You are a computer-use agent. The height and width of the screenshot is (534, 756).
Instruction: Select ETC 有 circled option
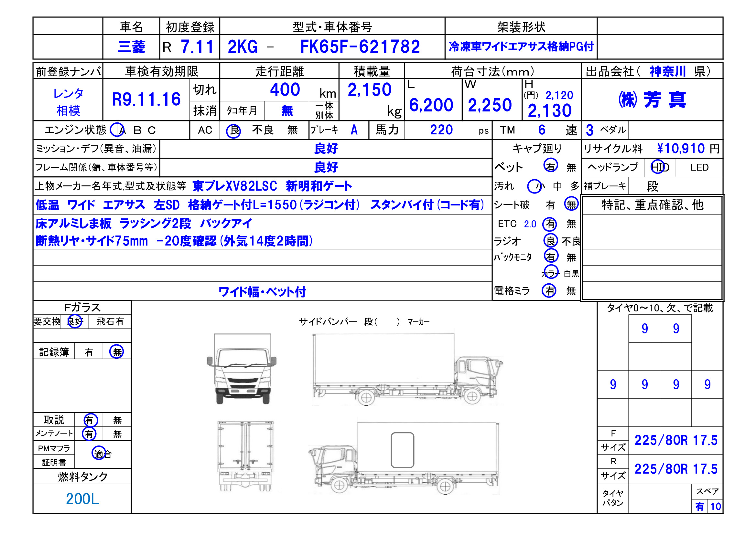[550, 224]
